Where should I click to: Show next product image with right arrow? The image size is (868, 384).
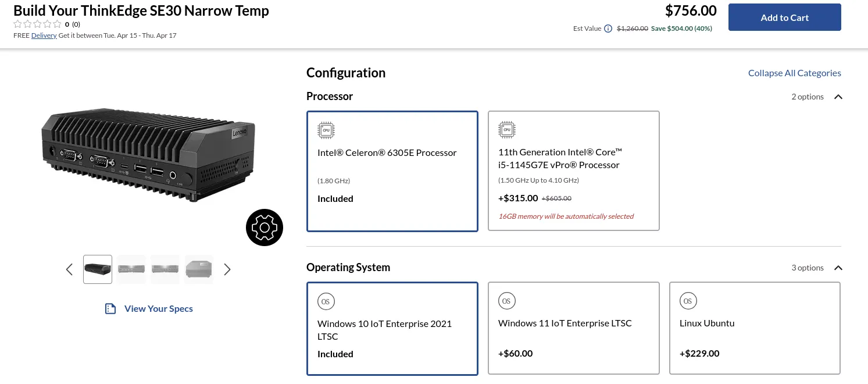pyautogui.click(x=227, y=269)
